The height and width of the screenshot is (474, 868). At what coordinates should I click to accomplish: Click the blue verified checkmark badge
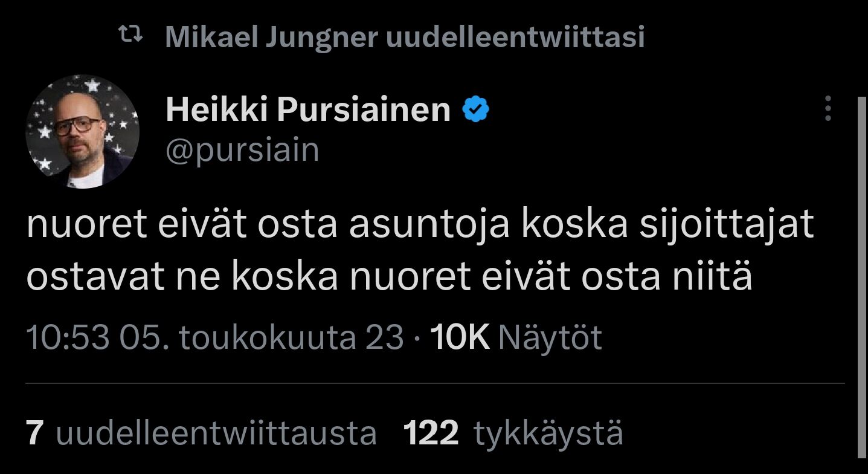pos(476,110)
